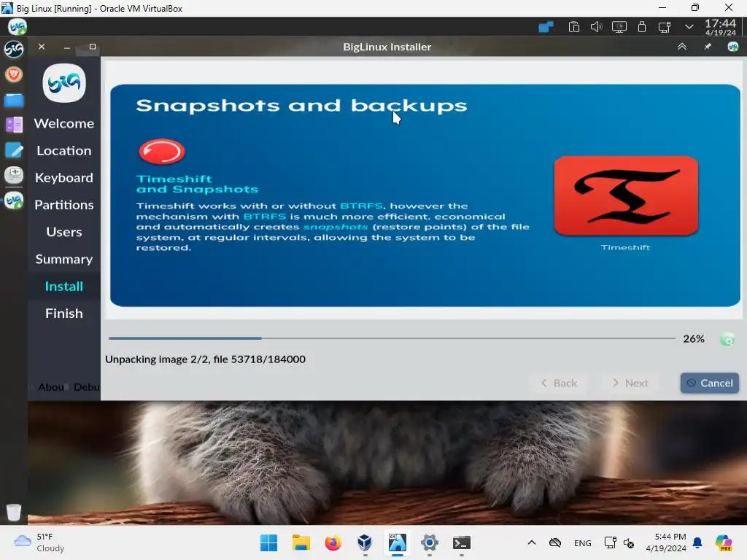Select the Finish step in sidebar
This screenshot has height=560, width=747.
point(64,314)
